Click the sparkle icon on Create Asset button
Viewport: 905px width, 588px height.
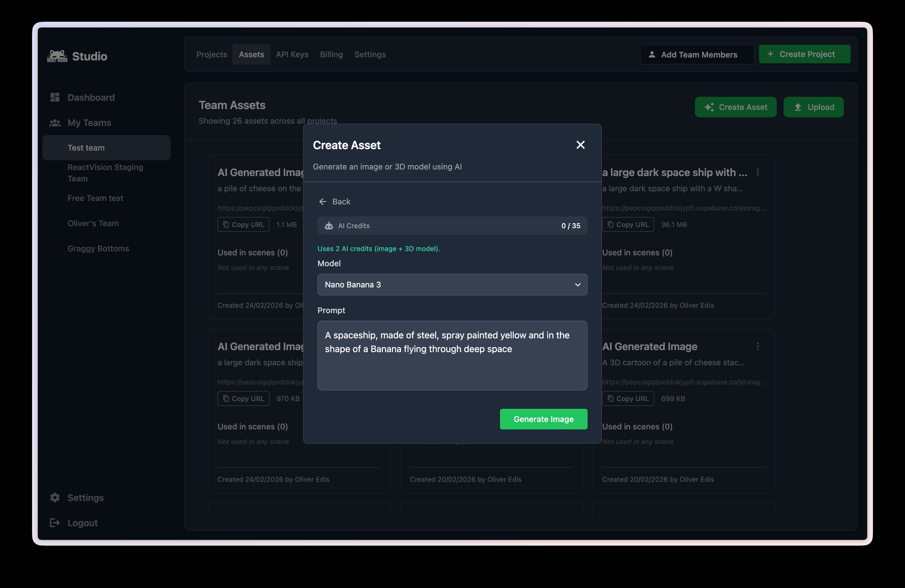click(x=709, y=107)
